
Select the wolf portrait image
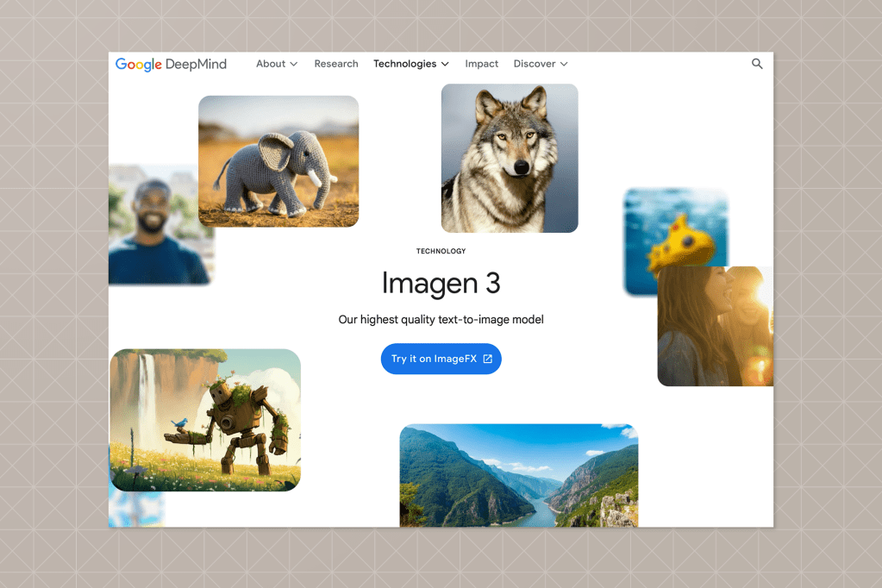click(x=510, y=158)
